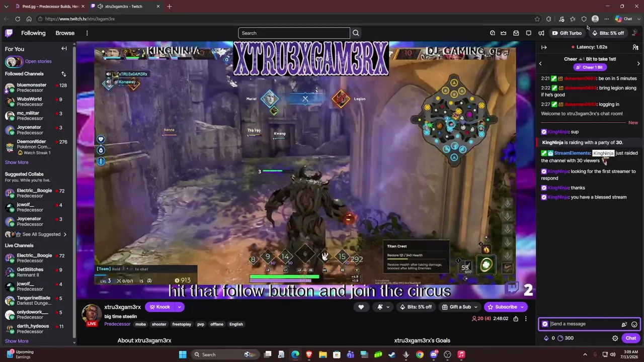Open the StreamElements username in chat
Screen dimensions: 644x362
[x=572, y=153]
